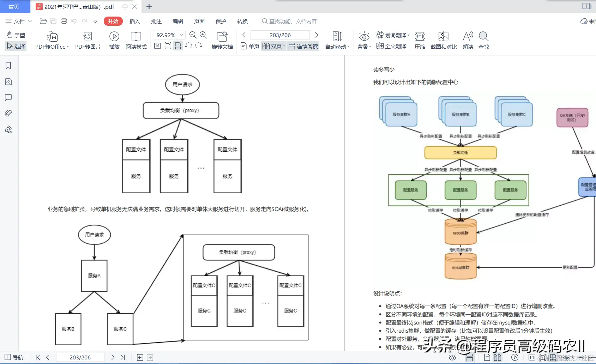Switch to the 插入 ribbon tab
This screenshot has width=596, height=364.
point(134,21)
